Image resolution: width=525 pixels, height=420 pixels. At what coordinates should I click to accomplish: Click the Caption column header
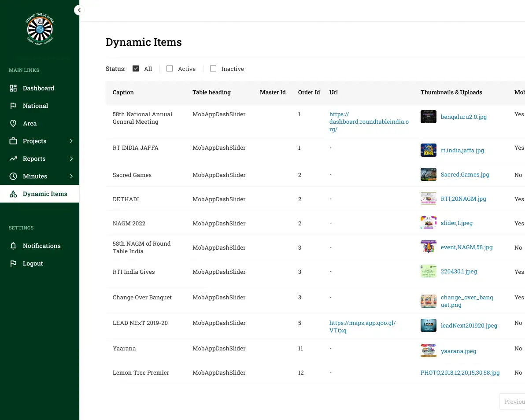click(x=123, y=92)
